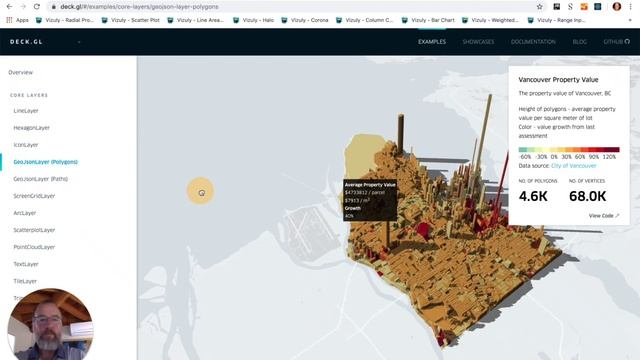Open Vizuly - Line Area bookmark
The image size is (640, 360).
click(x=196, y=20)
